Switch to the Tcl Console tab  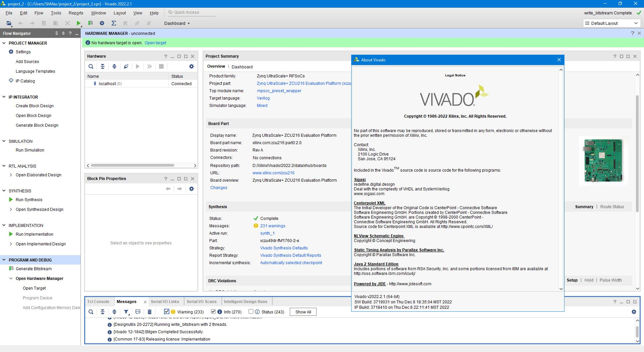(98, 302)
